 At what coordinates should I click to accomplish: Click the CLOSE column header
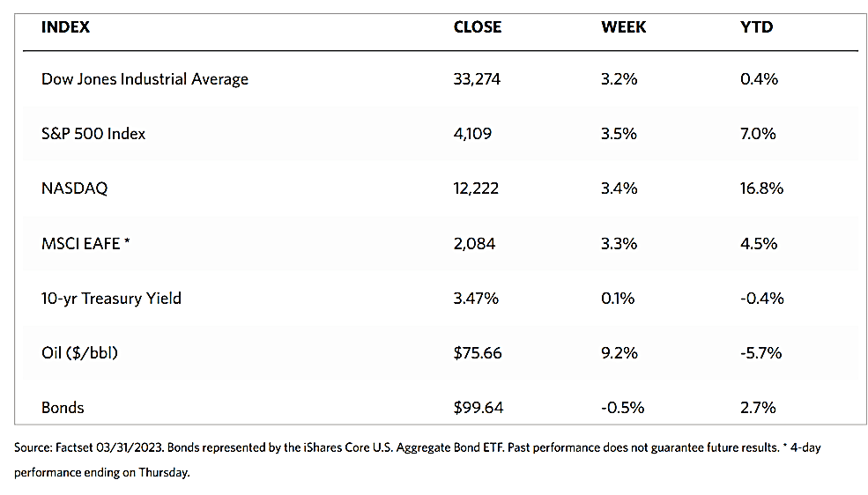pyautogui.click(x=477, y=27)
